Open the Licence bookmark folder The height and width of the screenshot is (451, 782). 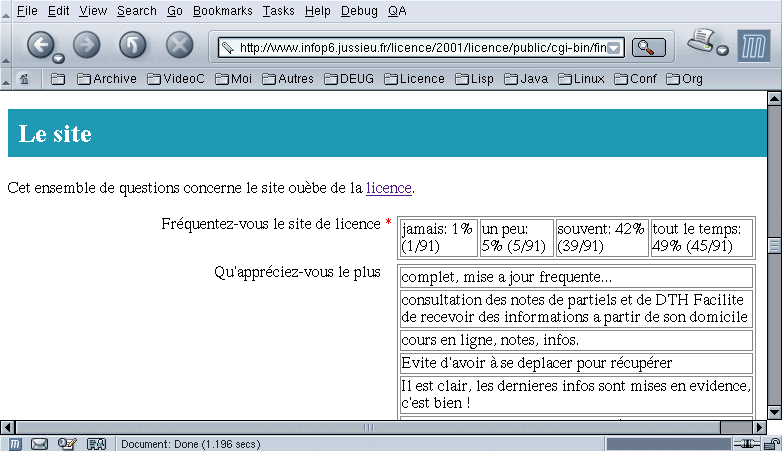coord(414,79)
